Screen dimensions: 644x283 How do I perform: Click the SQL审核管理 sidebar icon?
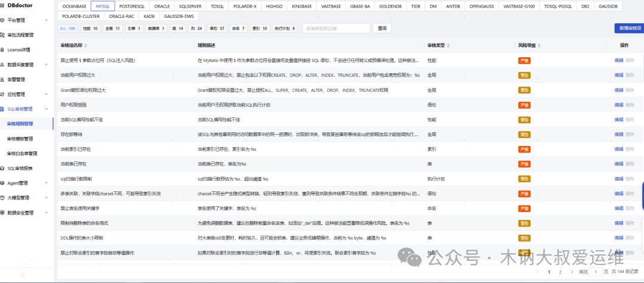point(2,109)
